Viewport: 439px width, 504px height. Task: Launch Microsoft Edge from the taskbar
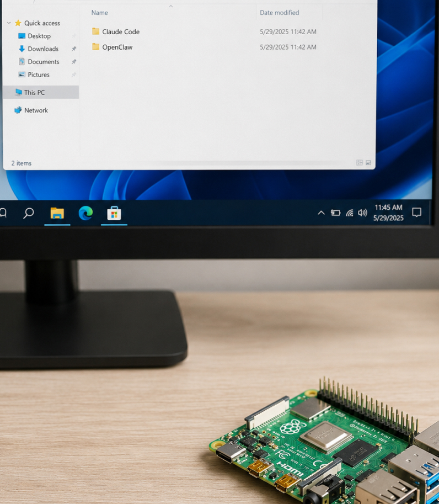point(85,213)
